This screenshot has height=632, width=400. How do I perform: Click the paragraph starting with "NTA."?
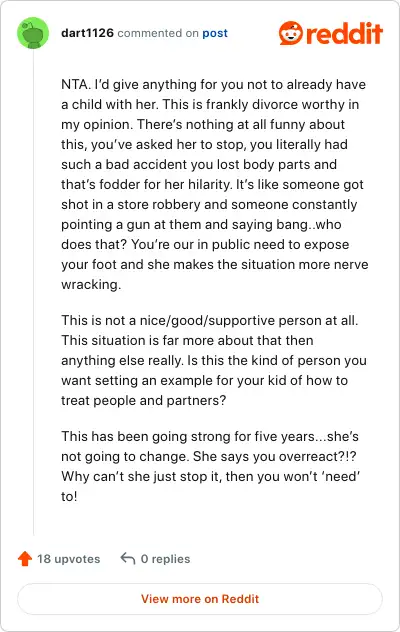click(215, 185)
